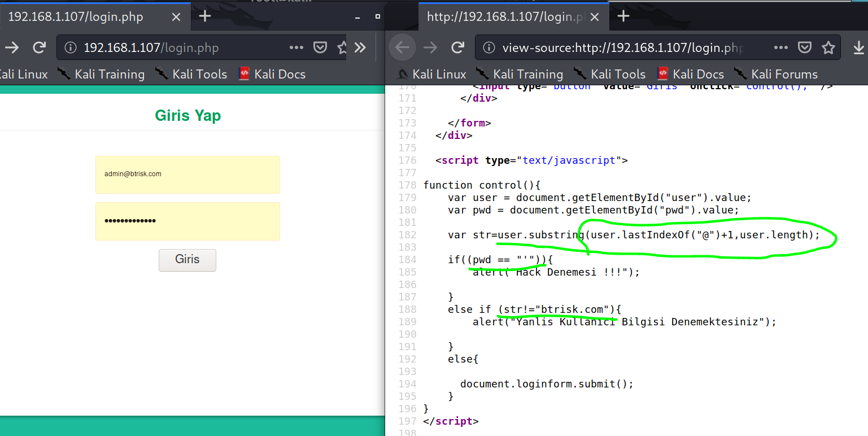Open Kali Training bookmark in left window
Viewport: 868px width, 436px height.
[102, 75]
